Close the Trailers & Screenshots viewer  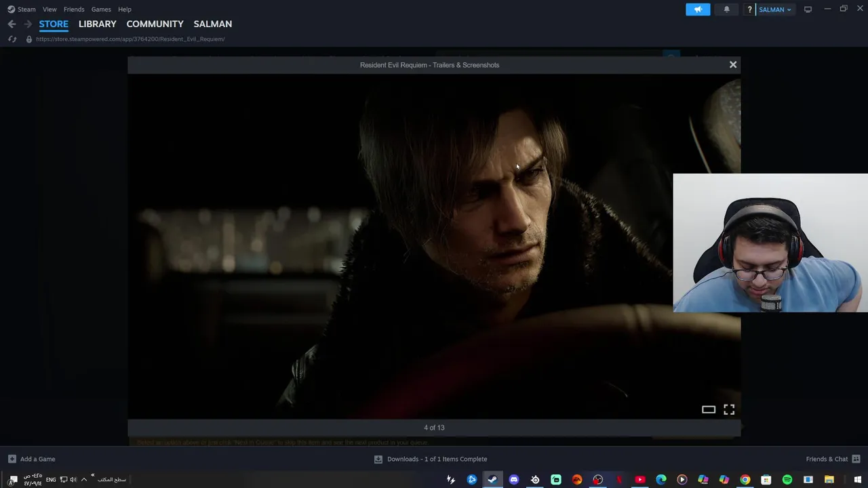(733, 64)
